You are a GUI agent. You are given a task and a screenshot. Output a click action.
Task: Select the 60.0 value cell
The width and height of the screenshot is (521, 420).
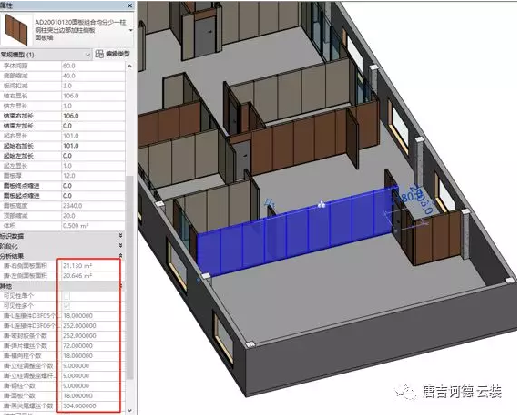pos(94,66)
